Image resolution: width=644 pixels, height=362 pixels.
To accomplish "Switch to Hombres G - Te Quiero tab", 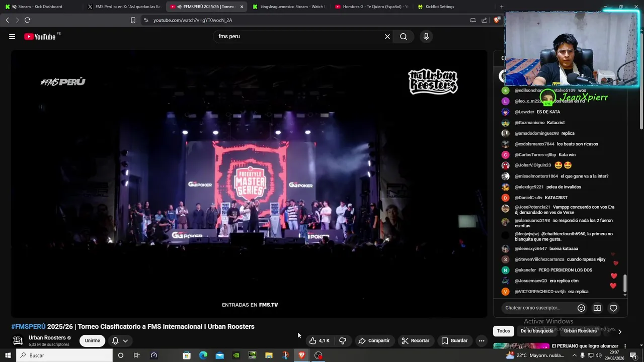I will 371,7.
